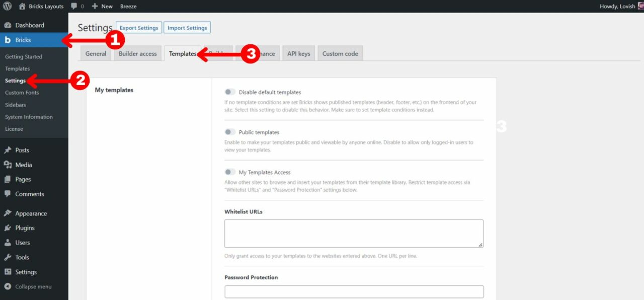Viewport: 644px width, 300px height.
Task: Switch to the API keys tab
Action: click(x=298, y=53)
